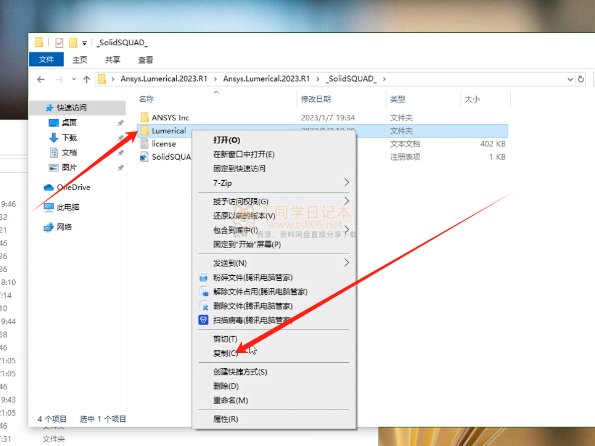Choose 打开(O) in context menu
Viewport: 595px width, 446px height.
274,140
